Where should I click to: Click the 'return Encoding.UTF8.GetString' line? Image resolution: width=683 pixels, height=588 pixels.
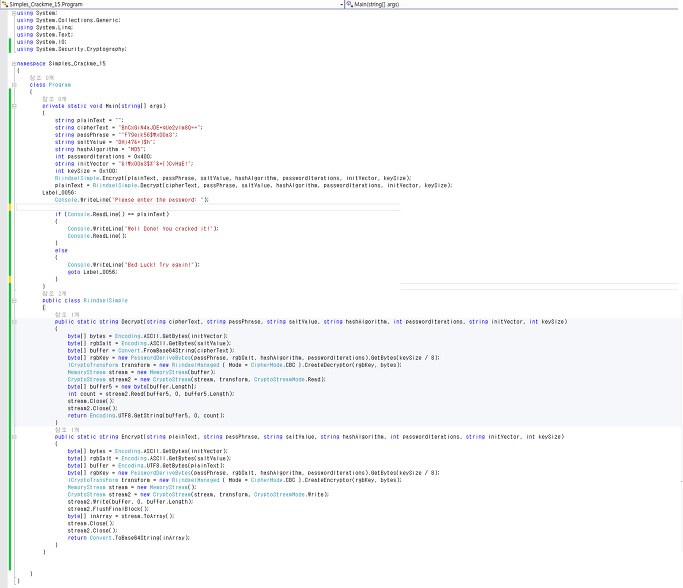point(146,416)
